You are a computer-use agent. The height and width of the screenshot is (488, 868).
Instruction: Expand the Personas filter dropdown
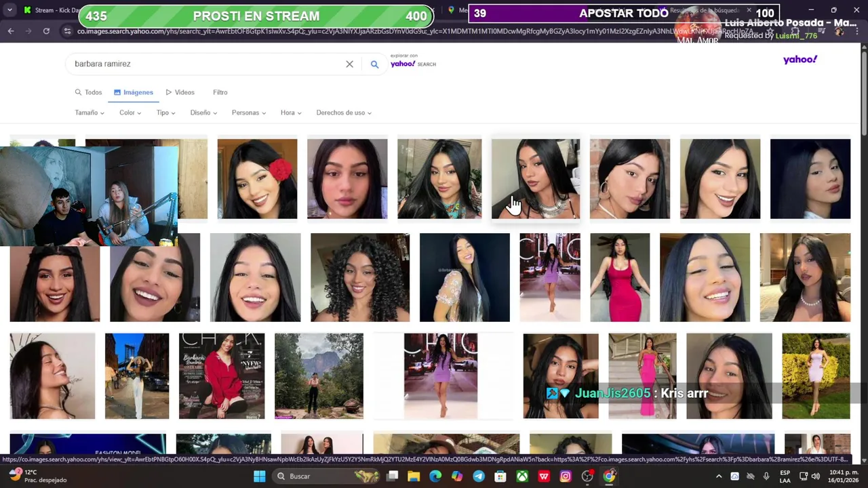pyautogui.click(x=249, y=113)
